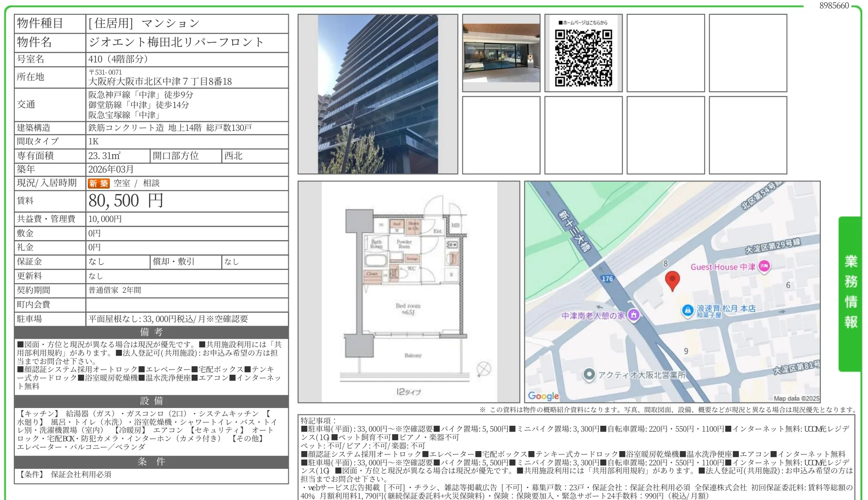Click the compass symbol on floor plan
868x500 pixels.
[x=483, y=369]
